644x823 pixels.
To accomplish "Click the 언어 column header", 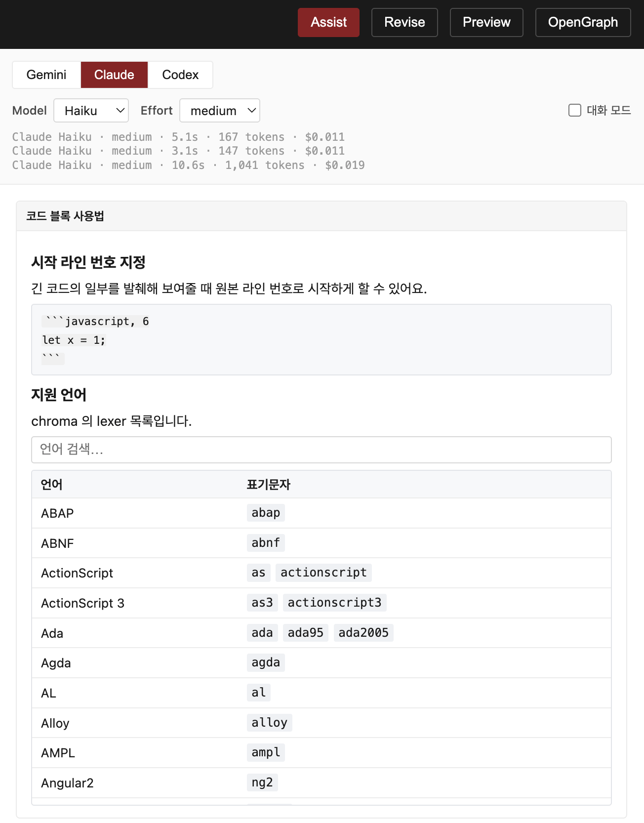I will (x=52, y=485).
